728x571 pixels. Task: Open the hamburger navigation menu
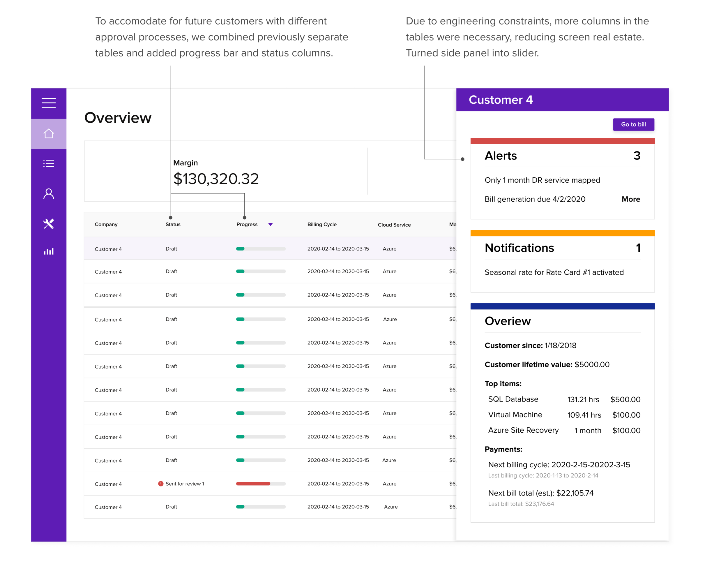point(48,103)
